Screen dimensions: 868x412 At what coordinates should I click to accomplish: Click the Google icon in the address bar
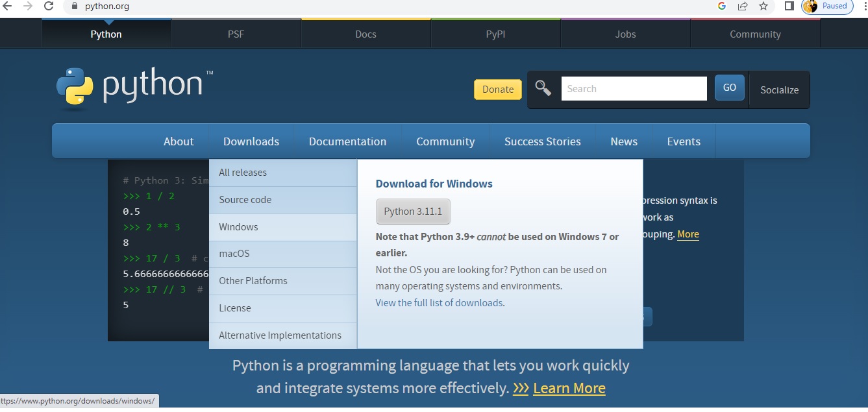(722, 8)
